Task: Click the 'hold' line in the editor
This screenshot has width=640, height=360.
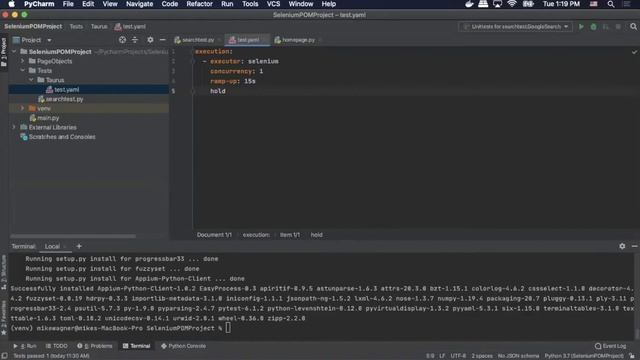Action: [218, 91]
